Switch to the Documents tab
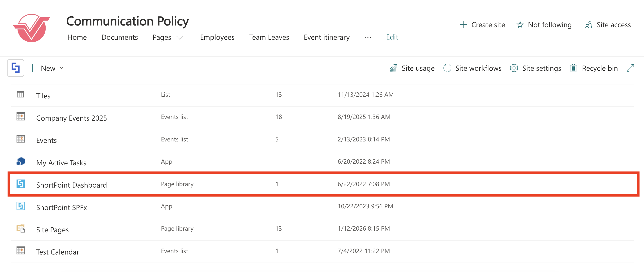 point(120,37)
